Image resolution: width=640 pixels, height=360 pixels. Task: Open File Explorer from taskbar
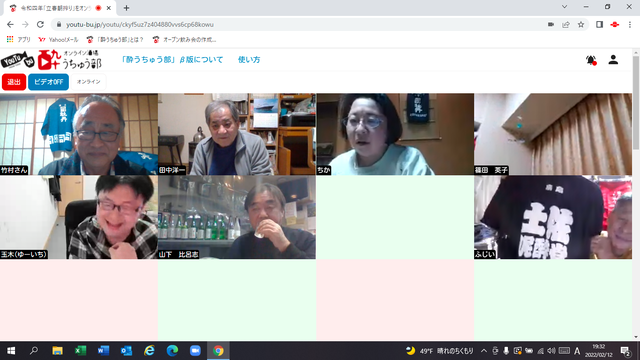point(57,351)
